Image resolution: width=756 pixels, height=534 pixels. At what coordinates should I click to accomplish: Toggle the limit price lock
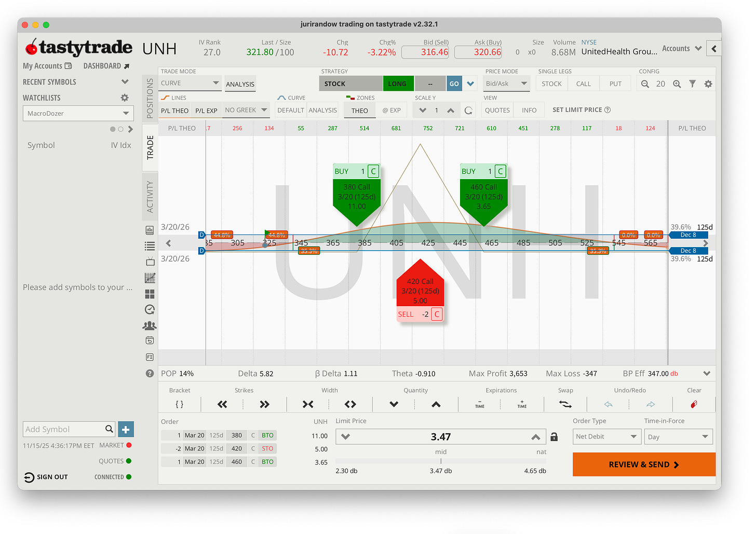[x=554, y=437]
